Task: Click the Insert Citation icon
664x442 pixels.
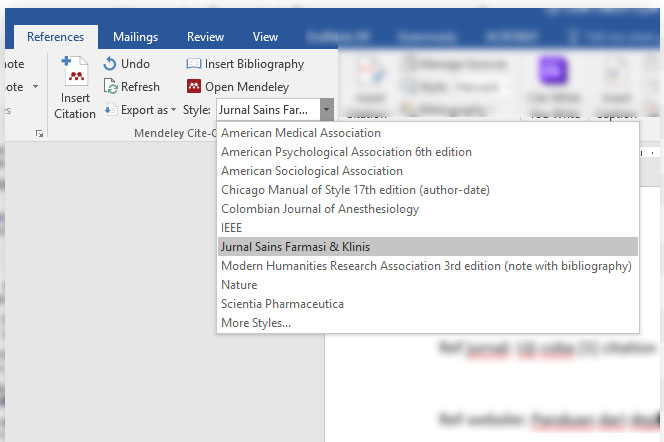Action: (x=75, y=74)
